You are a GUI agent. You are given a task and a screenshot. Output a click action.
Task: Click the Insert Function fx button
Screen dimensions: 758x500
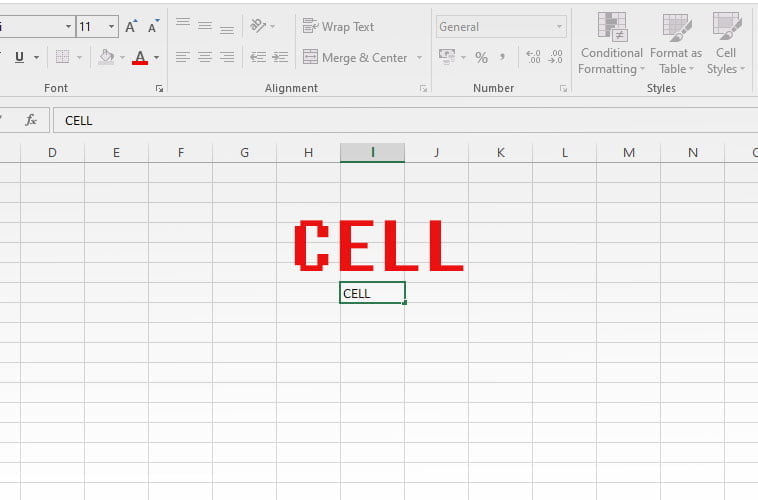(31, 120)
